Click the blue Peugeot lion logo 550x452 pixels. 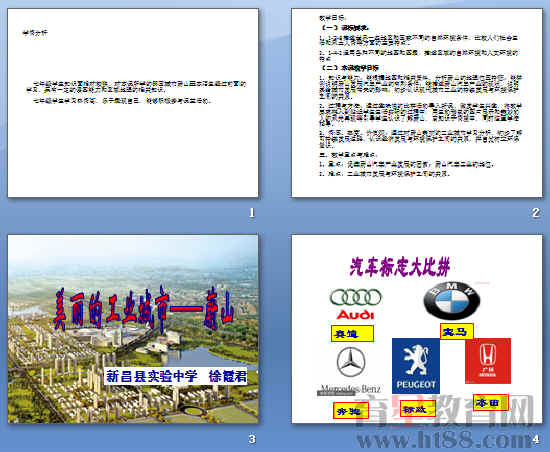coord(416,366)
